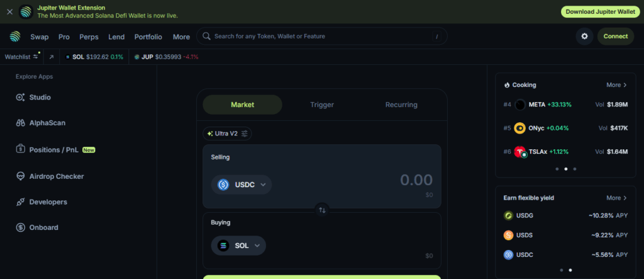The width and height of the screenshot is (644, 279).
Task: Click the Jupiter logo in navbar
Action: click(14, 37)
